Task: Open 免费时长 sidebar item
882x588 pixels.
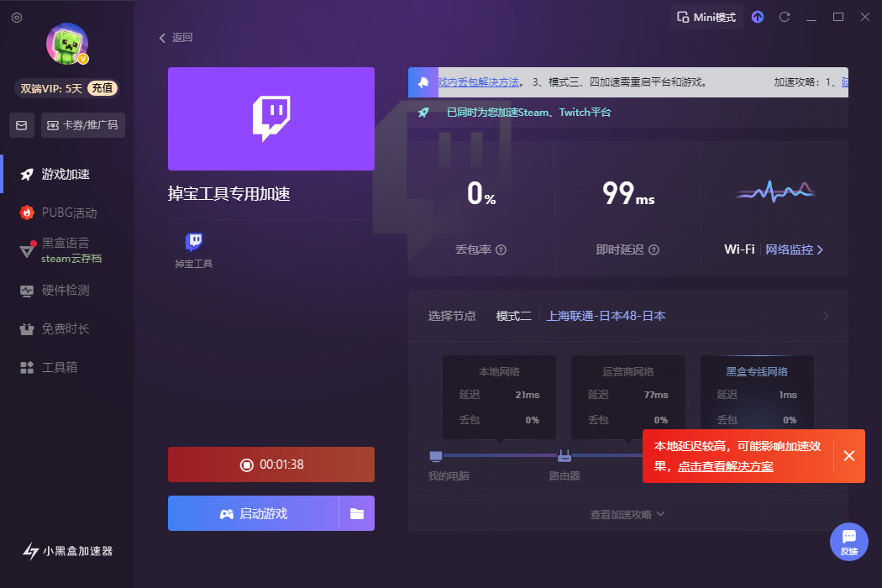Action: (x=66, y=328)
